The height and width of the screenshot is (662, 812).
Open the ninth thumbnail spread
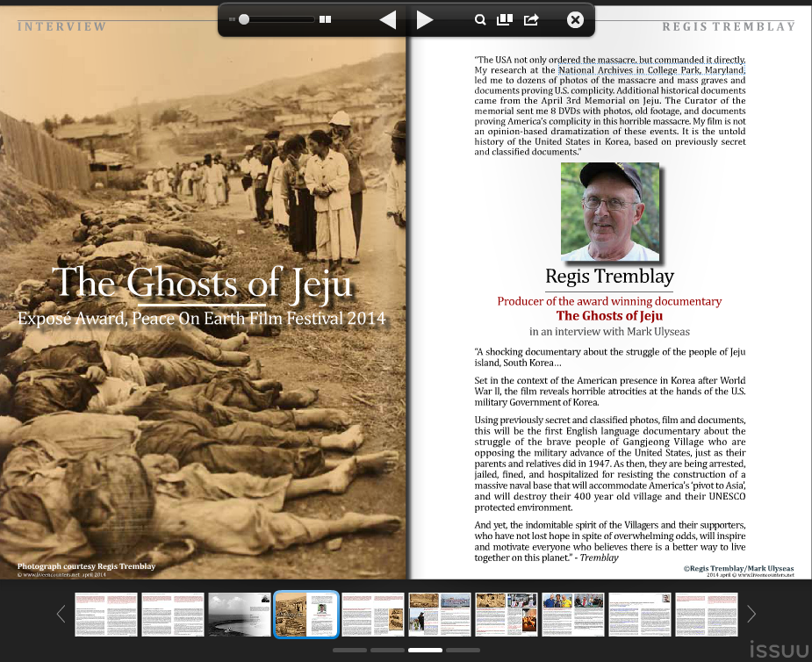pos(640,615)
